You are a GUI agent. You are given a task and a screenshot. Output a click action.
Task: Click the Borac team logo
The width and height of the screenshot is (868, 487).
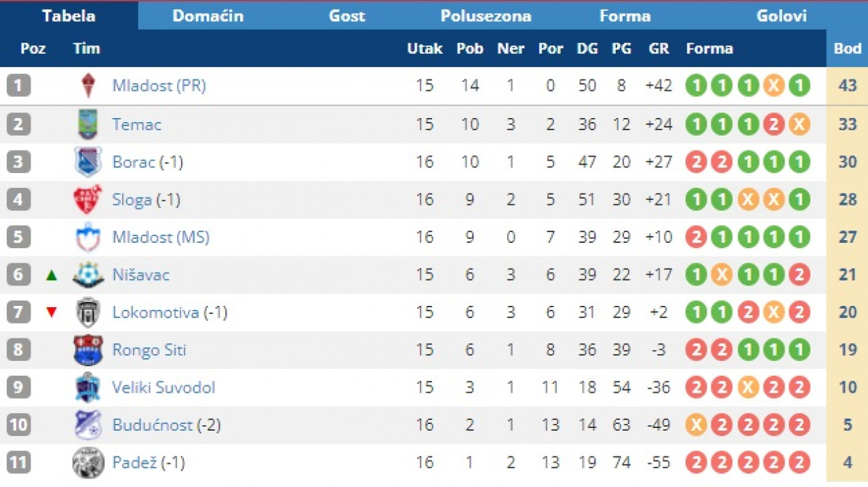88,162
